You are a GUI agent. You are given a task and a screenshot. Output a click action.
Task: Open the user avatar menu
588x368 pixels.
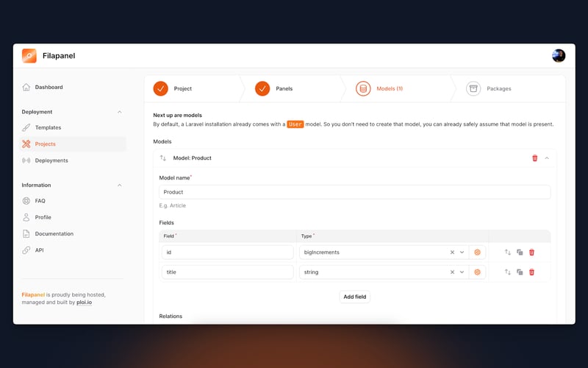click(559, 56)
